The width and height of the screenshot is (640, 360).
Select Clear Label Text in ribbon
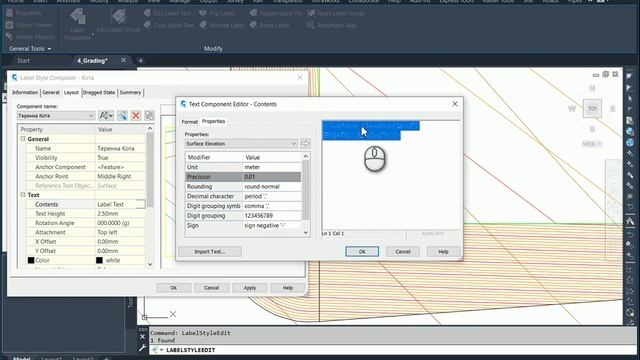tap(169, 25)
